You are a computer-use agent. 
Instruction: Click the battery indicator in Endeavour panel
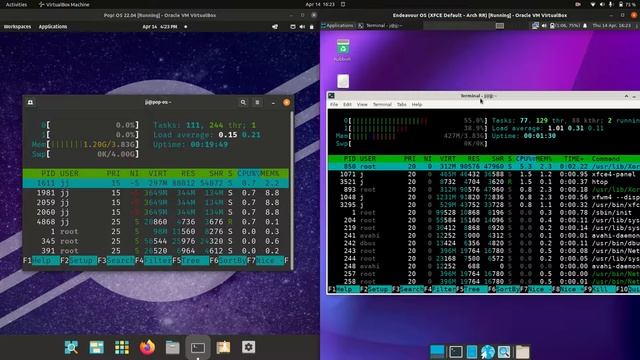[565, 25]
